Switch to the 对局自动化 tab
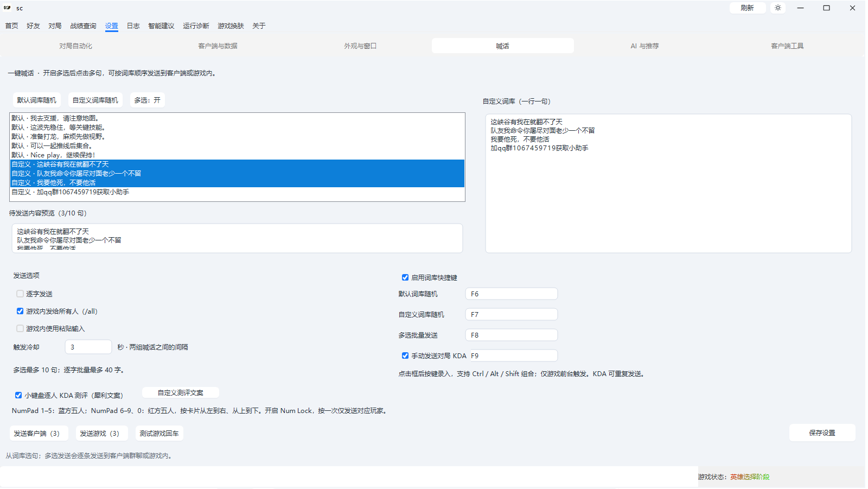Image resolution: width=868 pixels, height=489 pixels. pyautogui.click(x=75, y=46)
